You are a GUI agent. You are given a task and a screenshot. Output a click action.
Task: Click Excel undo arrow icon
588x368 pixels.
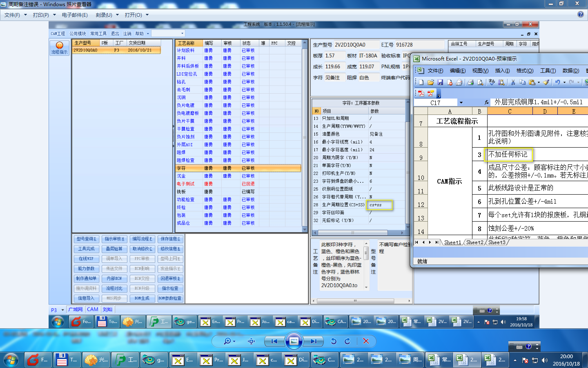click(557, 82)
